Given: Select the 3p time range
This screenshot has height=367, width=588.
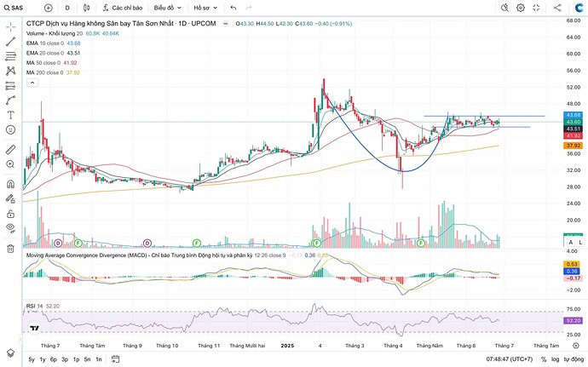Looking at the screenshot, I should pos(65,359).
